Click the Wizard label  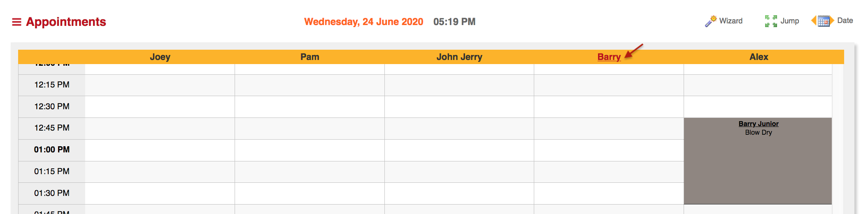(731, 21)
